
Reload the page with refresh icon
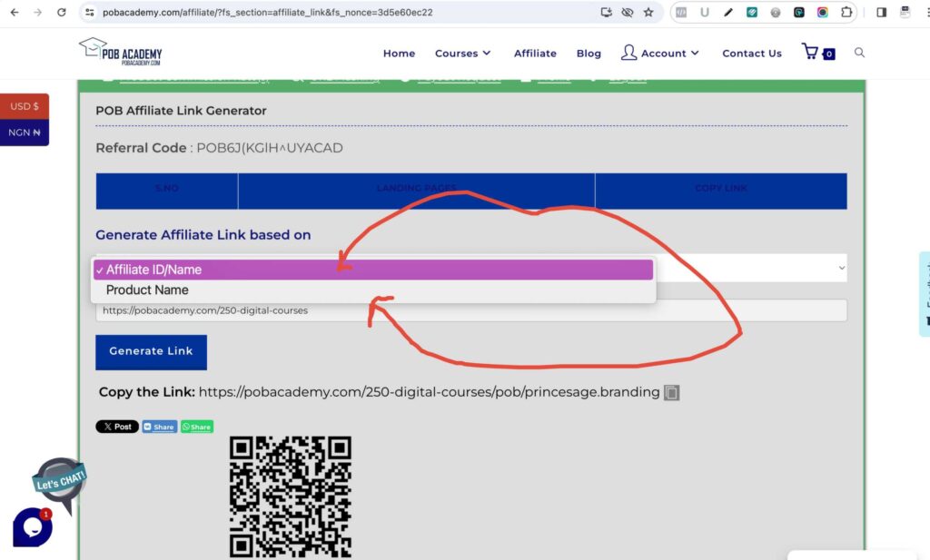pos(61,12)
